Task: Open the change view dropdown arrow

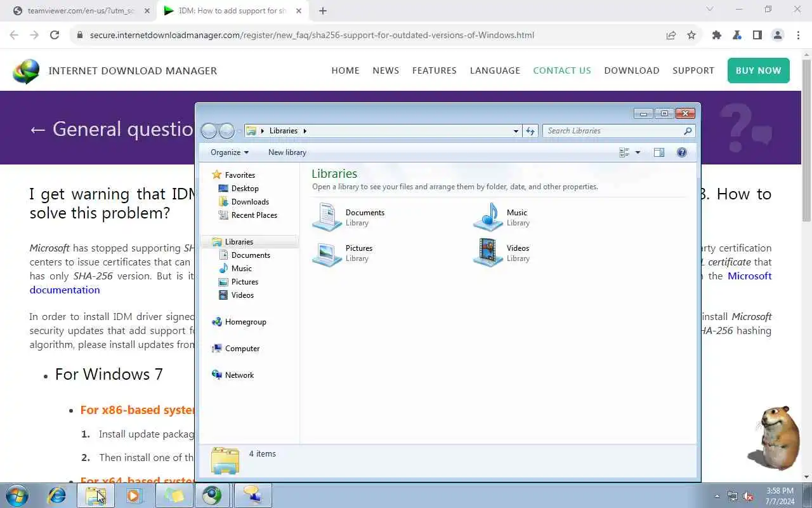Action: tap(638, 152)
